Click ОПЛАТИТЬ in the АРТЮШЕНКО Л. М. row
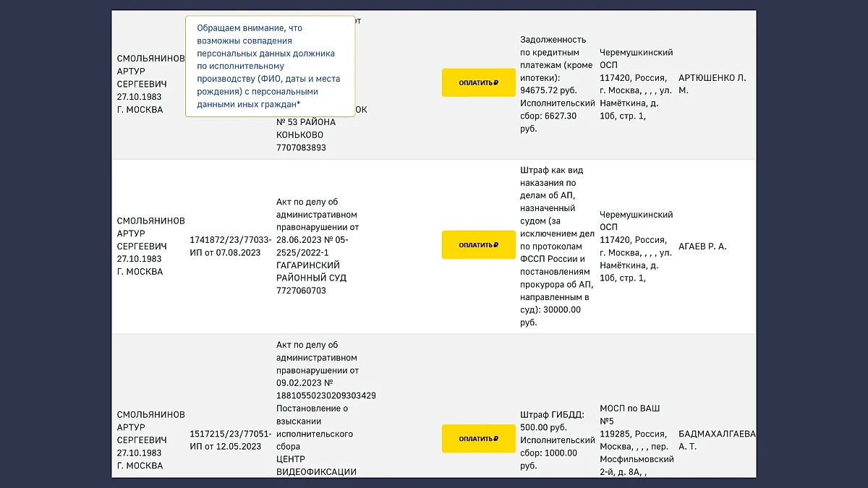868x488 pixels. (478, 83)
